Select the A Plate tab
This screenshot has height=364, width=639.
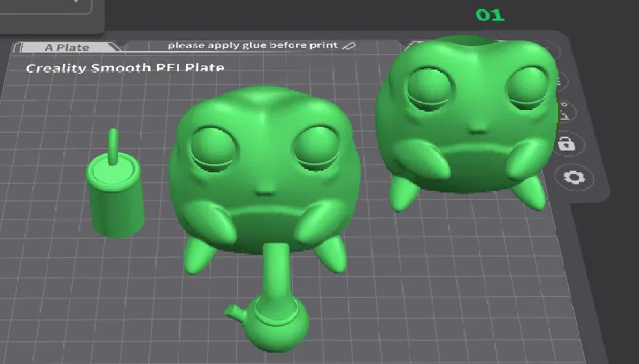67,48
